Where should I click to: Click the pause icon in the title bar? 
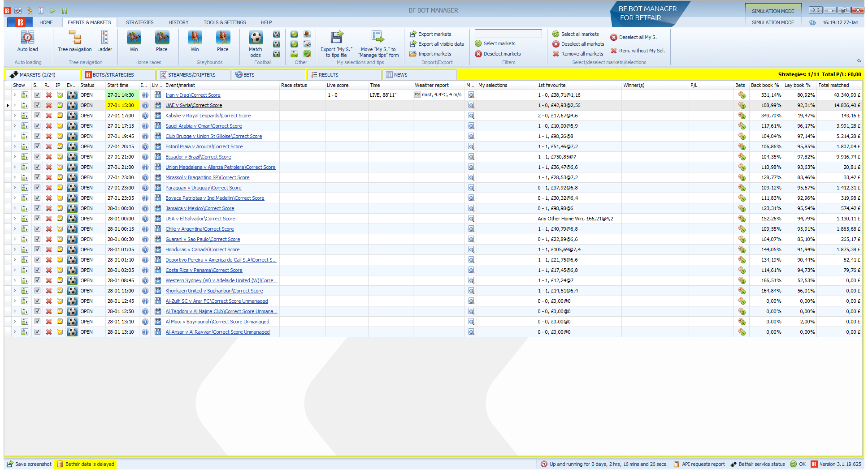[65, 11]
